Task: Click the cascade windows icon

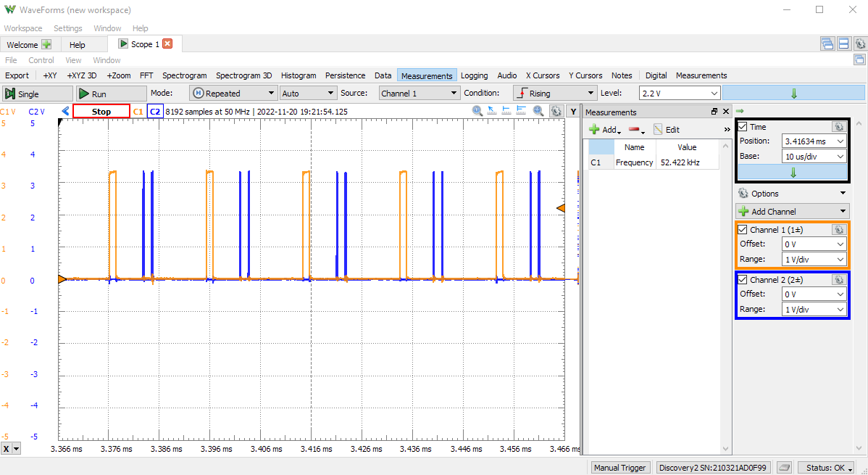Action: [827, 44]
